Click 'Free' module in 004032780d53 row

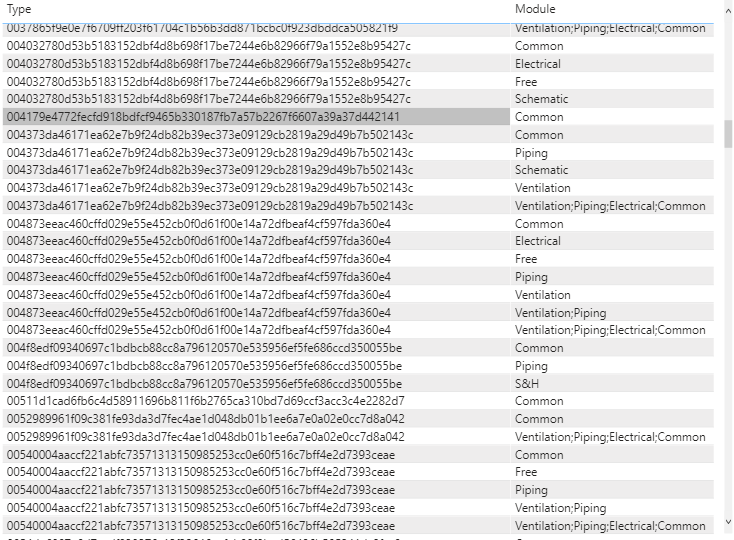pyautogui.click(x=526, y=81)
